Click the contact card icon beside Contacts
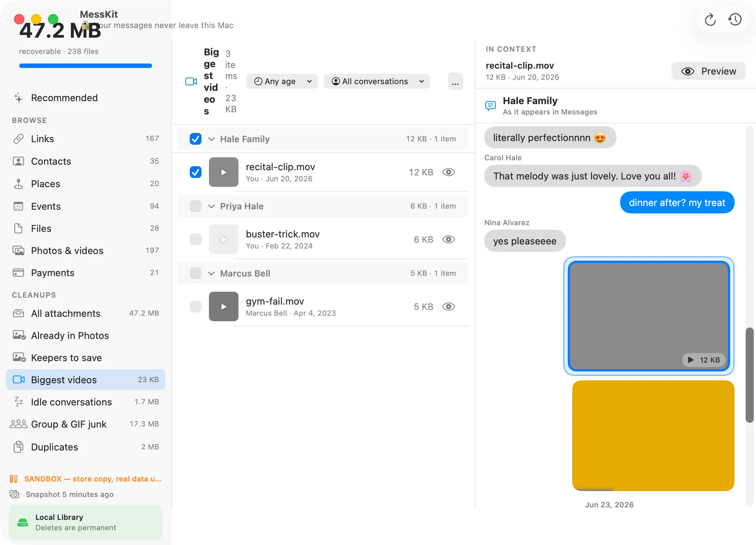The image size is (756, 545). (x=18, y=161)
